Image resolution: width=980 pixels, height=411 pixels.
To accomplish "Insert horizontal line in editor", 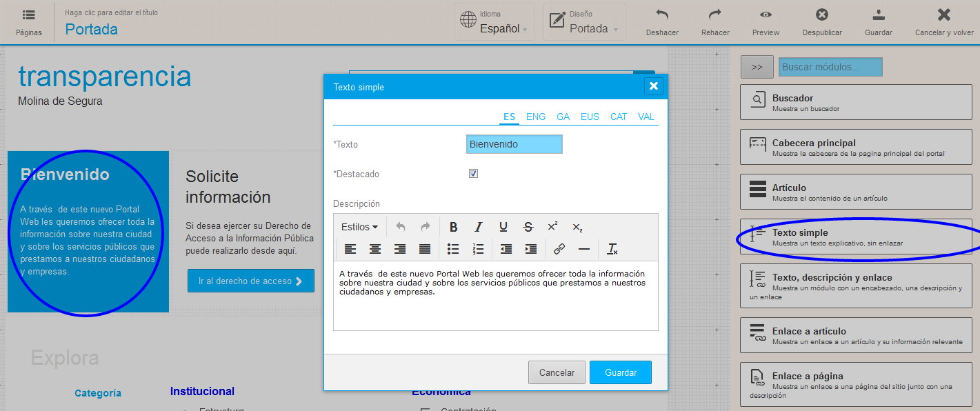I will tap(584, 249).
